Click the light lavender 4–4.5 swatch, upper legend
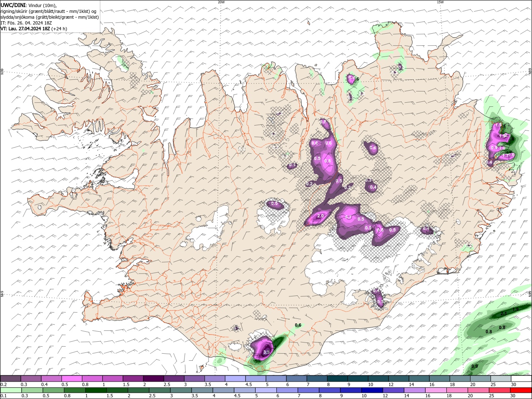The height and width of the screenshot is (399, 532). point(235,379)
